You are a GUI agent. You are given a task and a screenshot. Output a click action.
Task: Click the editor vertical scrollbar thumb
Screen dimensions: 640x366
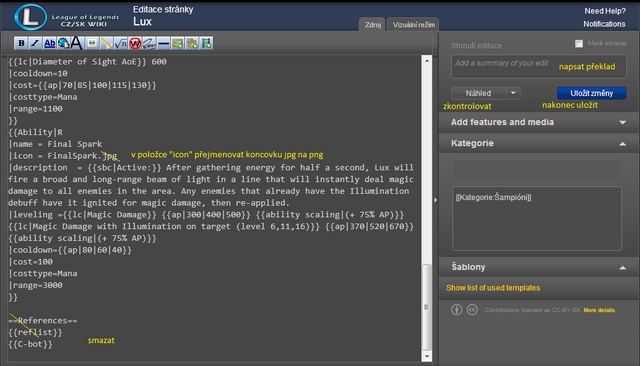click(427, 307)
